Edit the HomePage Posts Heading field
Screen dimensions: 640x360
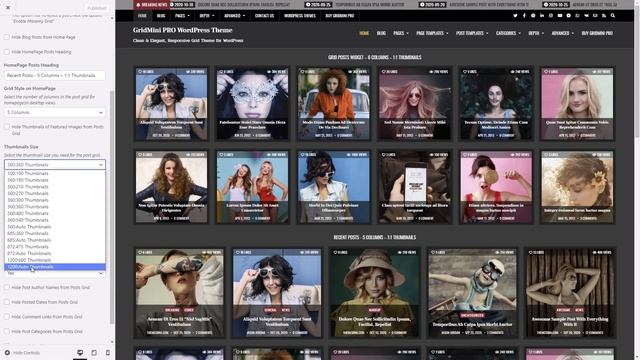[x=54, y=76]
